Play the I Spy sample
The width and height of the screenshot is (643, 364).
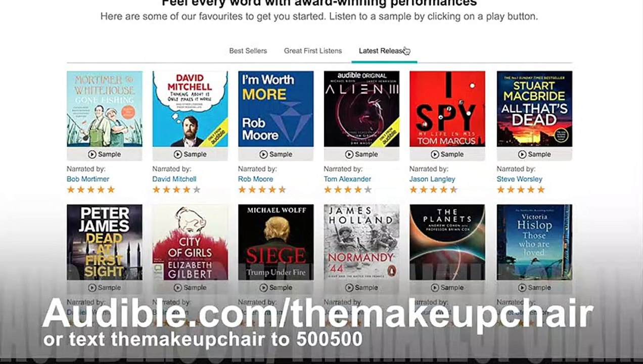(x=447, y=154)
